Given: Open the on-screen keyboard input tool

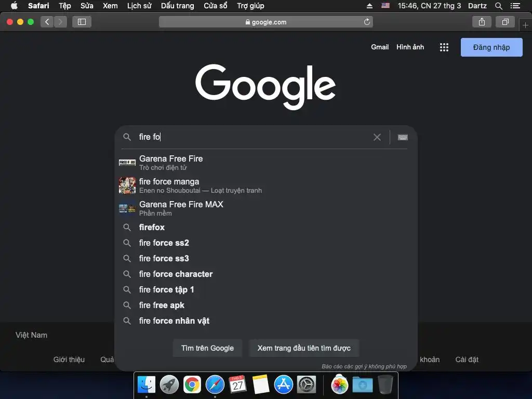Looking at the screenshot, I should (403, 137).
